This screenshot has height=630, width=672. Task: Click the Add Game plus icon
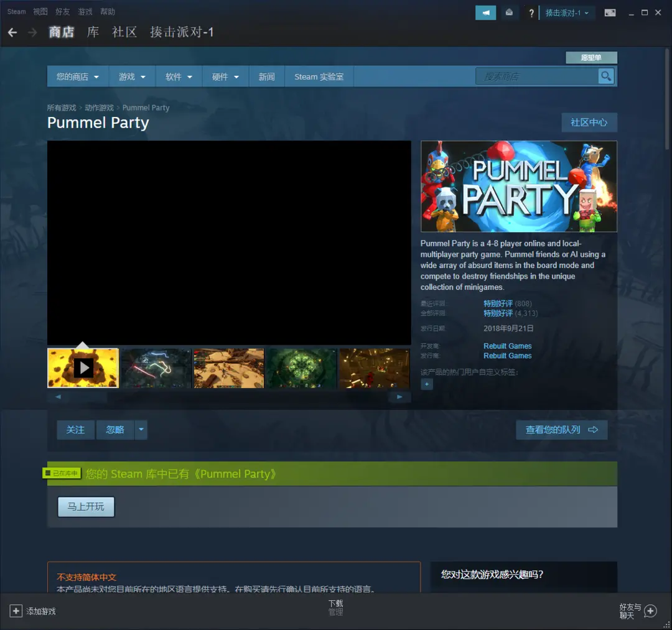click(x=16, y=611)
